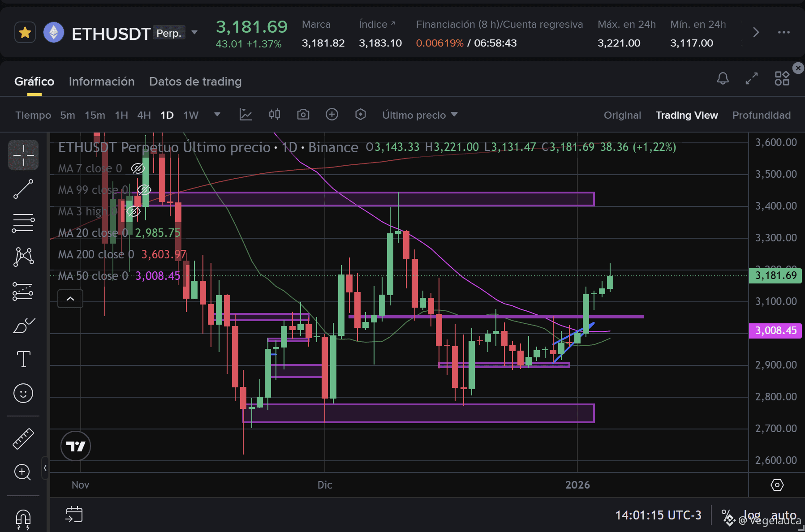Select the text annotation tool
This screenshot has height=532, width=805.
[23, 359]
